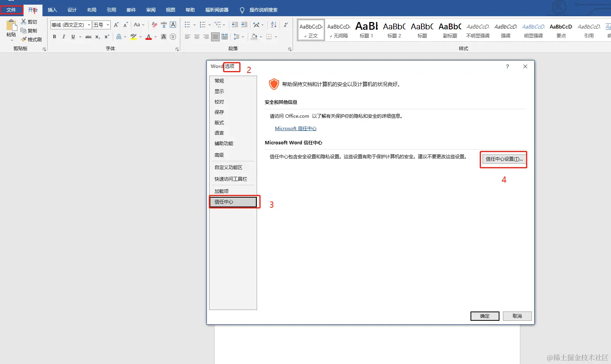
Task: Align text left
Action: click(188, 37)
